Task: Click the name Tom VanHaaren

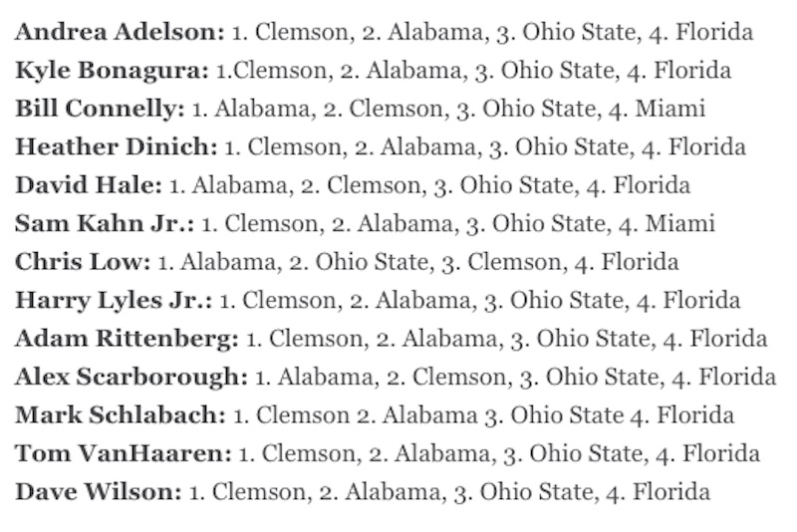Action: tap(123, 453)
